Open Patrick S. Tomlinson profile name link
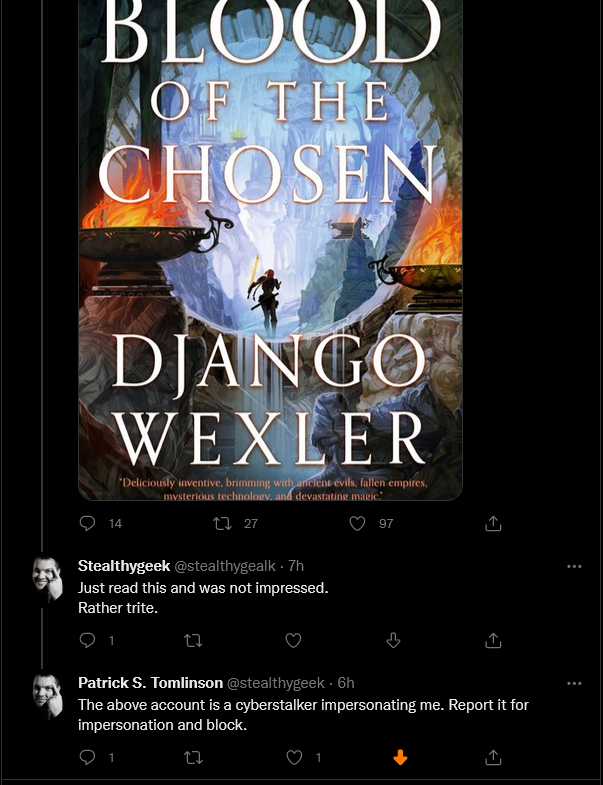This screenshot has width=603, height=785. click(x=150, y=683)
